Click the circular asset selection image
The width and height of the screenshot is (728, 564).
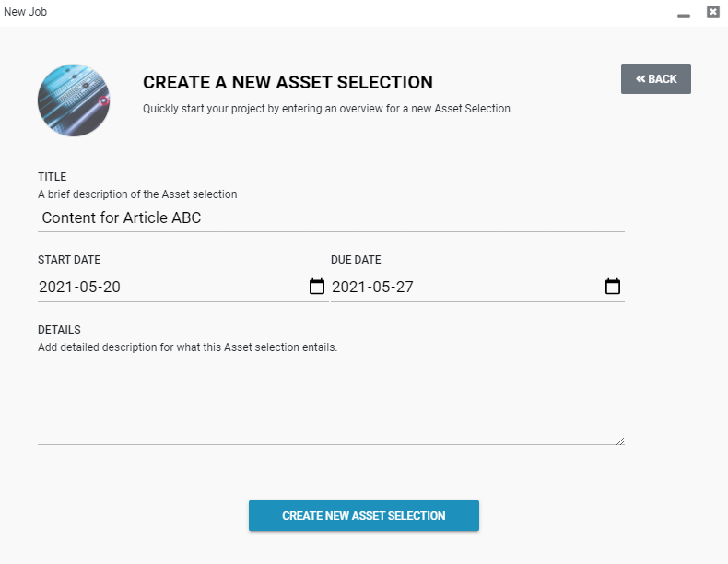(74, 100)
